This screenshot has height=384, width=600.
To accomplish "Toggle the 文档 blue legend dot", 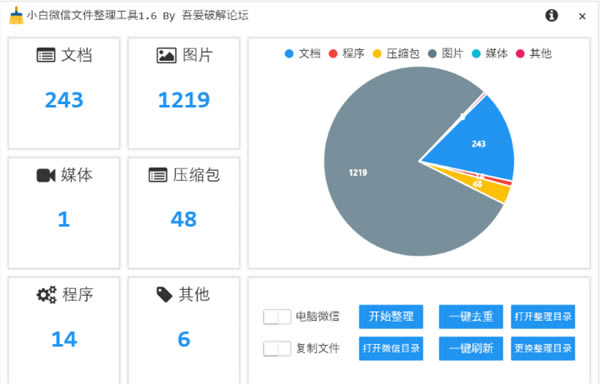I will tap(289, 54).
